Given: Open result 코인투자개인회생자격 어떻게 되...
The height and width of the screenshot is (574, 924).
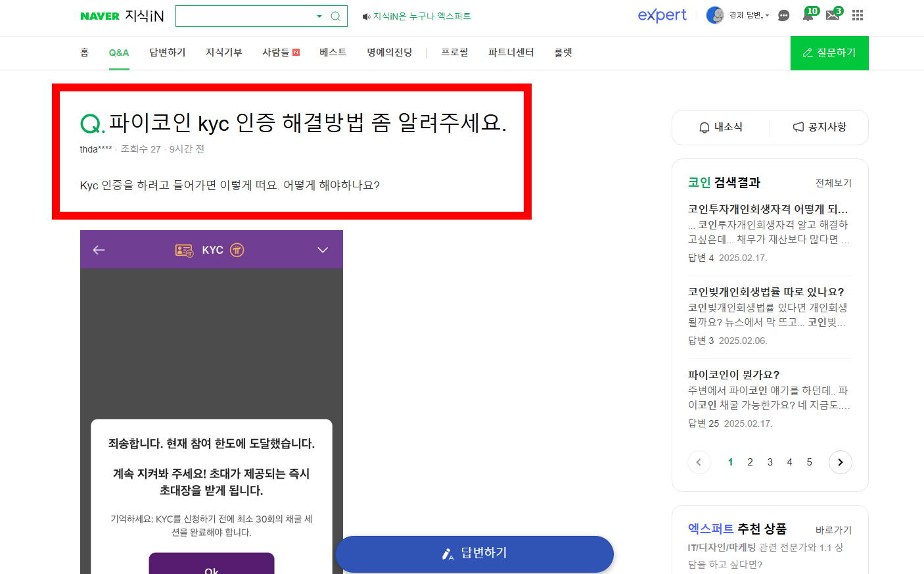Looking at the screenshot, I should tap(768, 209).
